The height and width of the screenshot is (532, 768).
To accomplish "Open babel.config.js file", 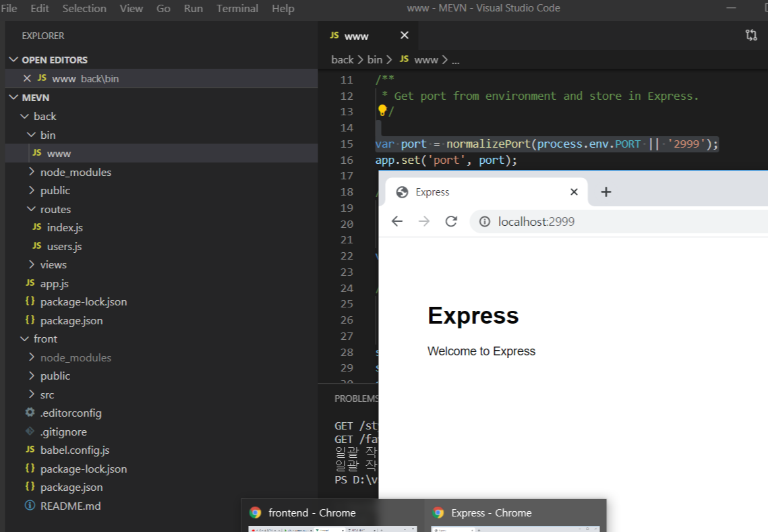I will (161, 450).
